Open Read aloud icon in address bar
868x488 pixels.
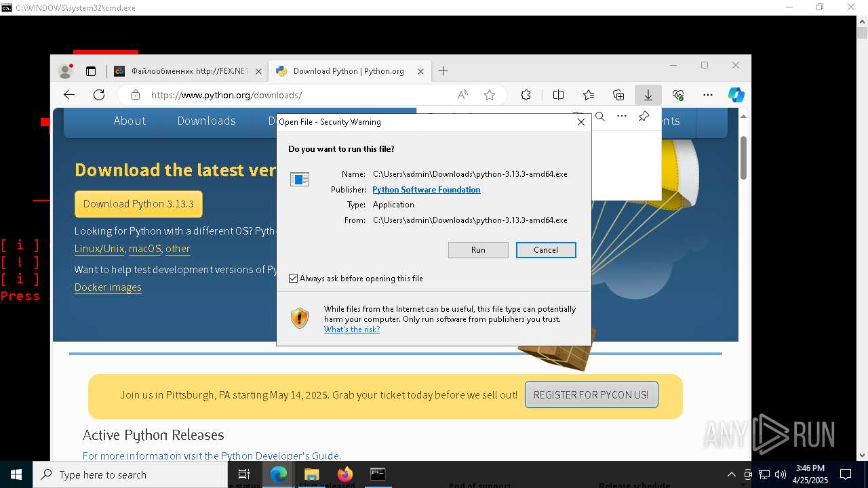coord(462,95)
